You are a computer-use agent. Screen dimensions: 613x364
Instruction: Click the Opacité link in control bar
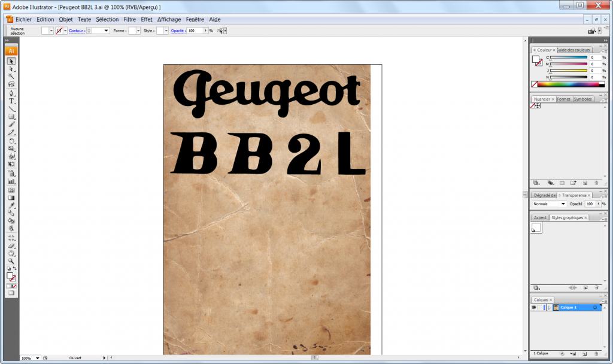coord(177,31)
